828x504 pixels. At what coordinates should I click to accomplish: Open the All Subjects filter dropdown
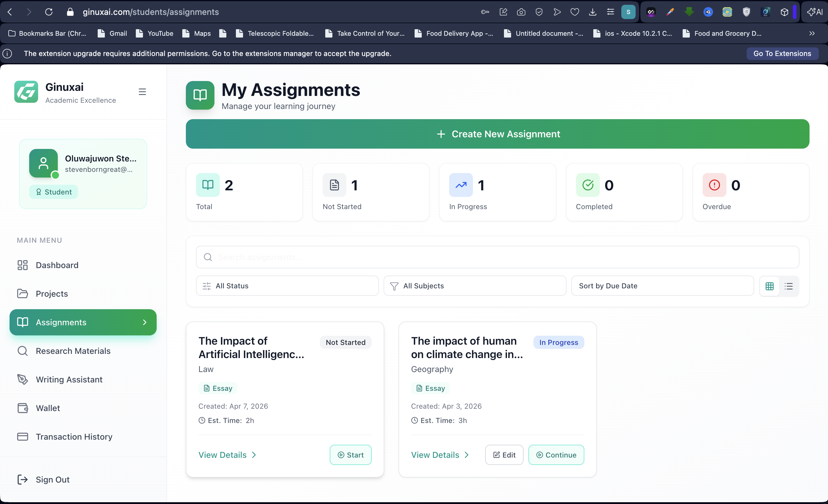(x=474, y=286)
